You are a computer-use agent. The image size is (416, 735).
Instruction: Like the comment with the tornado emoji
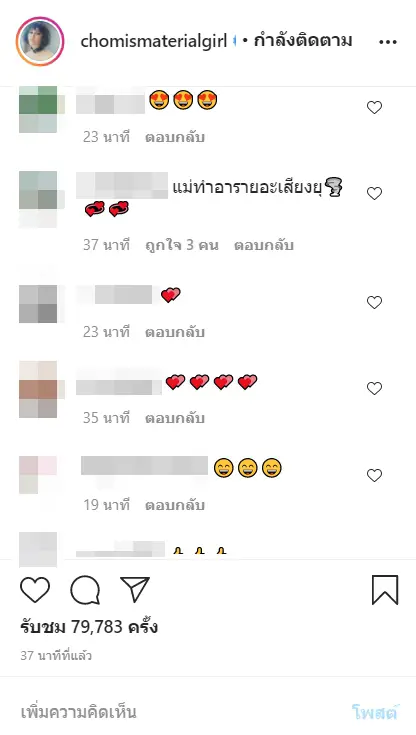pyautogui.click(x=374, y=194)
